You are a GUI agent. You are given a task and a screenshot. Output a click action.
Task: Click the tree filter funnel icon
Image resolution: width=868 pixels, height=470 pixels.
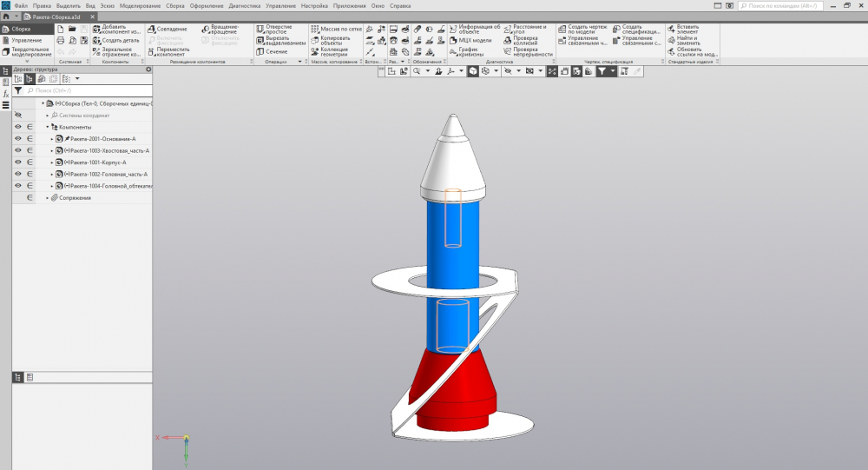point(18,89)
